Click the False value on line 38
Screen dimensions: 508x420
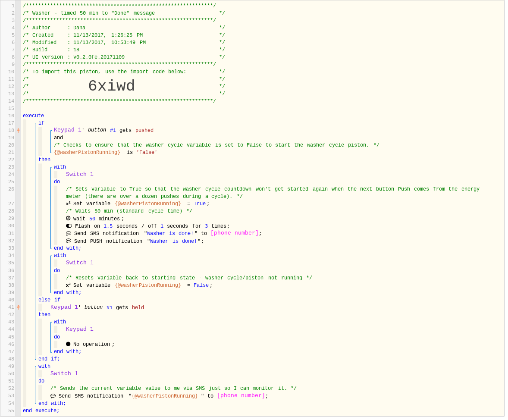pyautogui.click(x=201, y=285)
